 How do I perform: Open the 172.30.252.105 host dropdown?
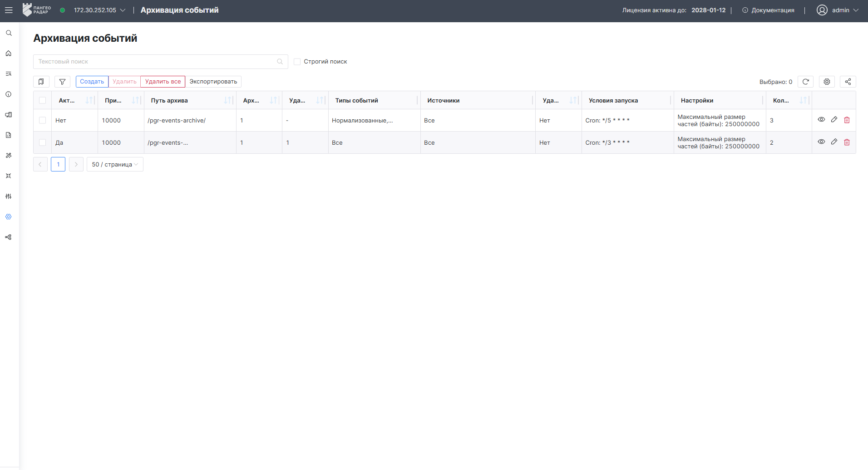[99, 10]
